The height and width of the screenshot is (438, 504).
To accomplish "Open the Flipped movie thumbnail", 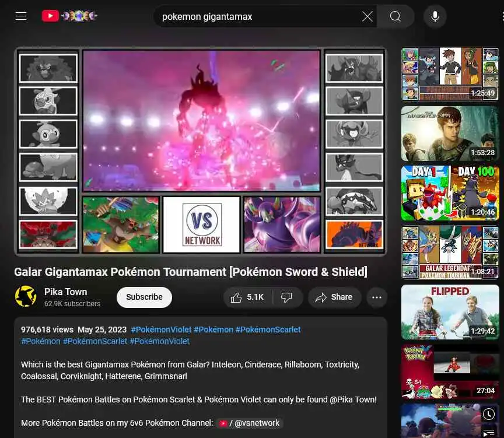I will coord(450,312).
